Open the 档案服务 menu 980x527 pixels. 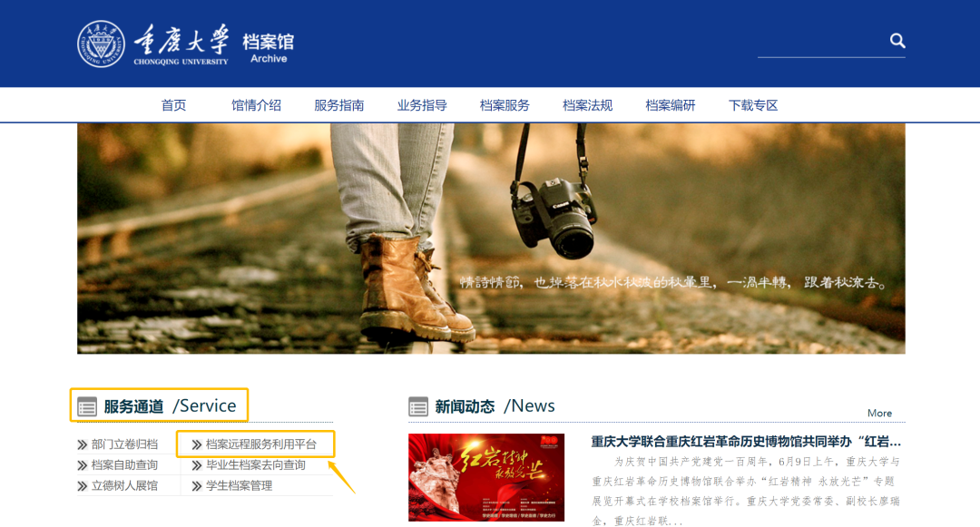coord(505,105)
